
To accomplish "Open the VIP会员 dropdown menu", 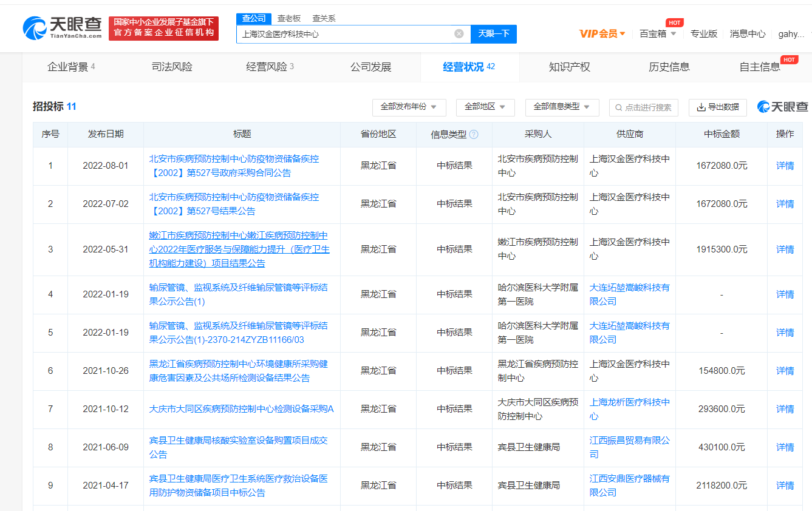I will coord(602,34).
